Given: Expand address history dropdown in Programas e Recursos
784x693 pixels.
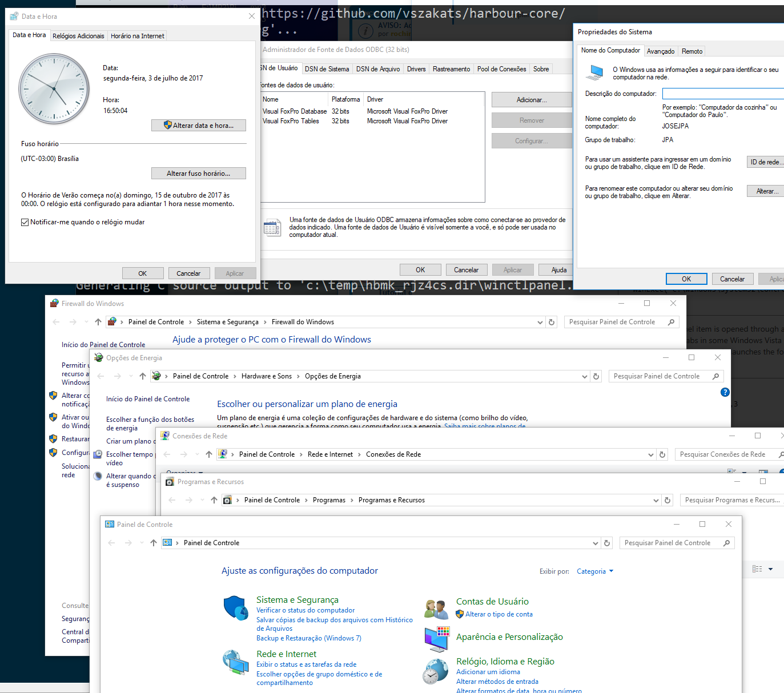Looking at the screenshot, I should pos(656,500).
